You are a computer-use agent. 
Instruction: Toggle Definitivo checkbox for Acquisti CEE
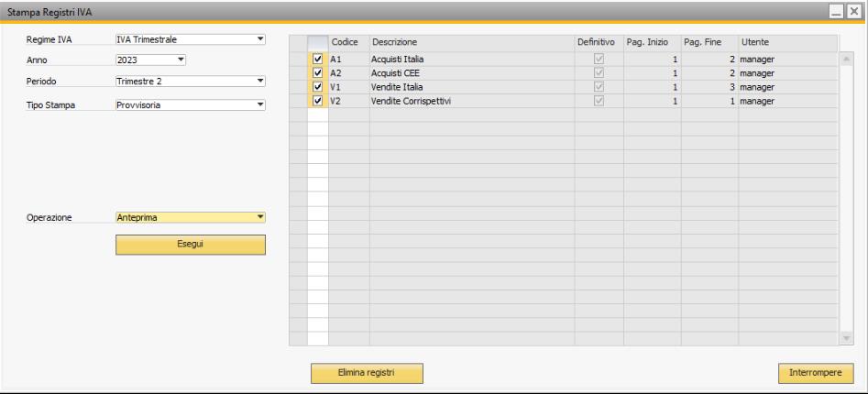[599, 73]
